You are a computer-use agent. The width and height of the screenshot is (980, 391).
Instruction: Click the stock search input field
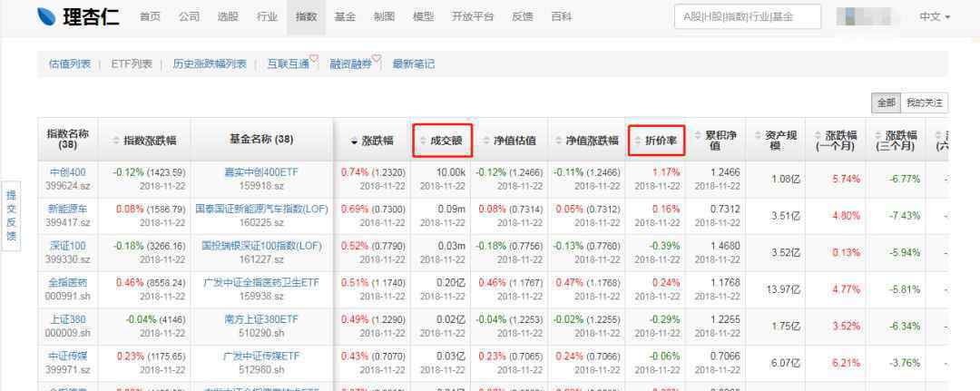747,17
